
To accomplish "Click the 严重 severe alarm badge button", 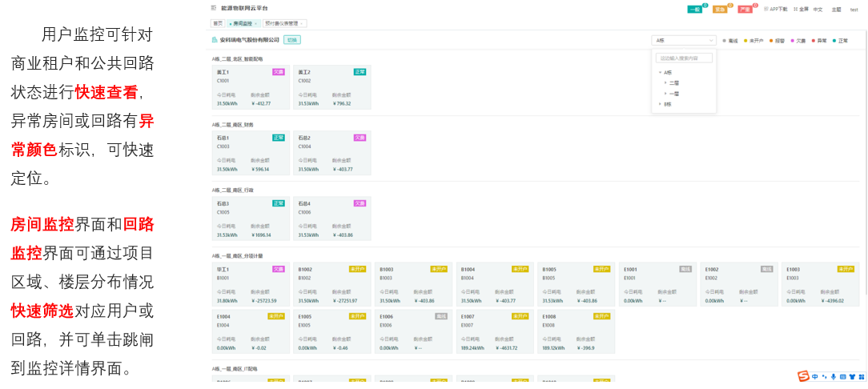I will click(x=745, y=9).
